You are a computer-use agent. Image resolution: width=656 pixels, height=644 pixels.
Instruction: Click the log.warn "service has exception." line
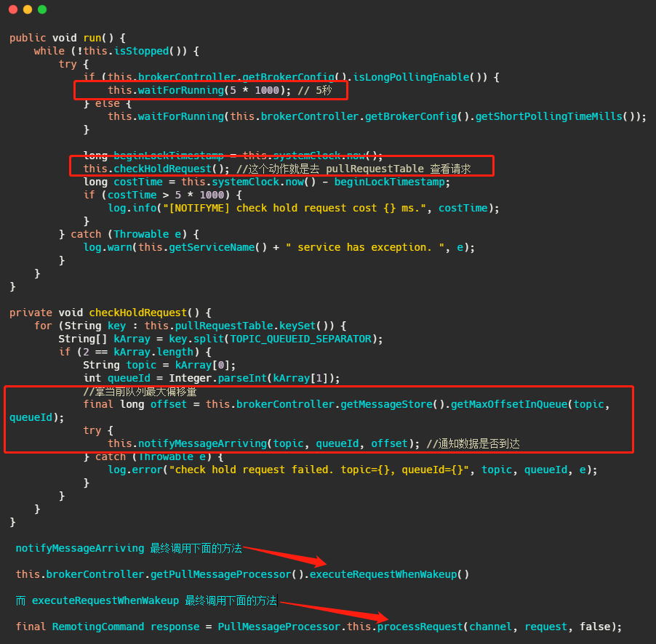click(279, 247)
